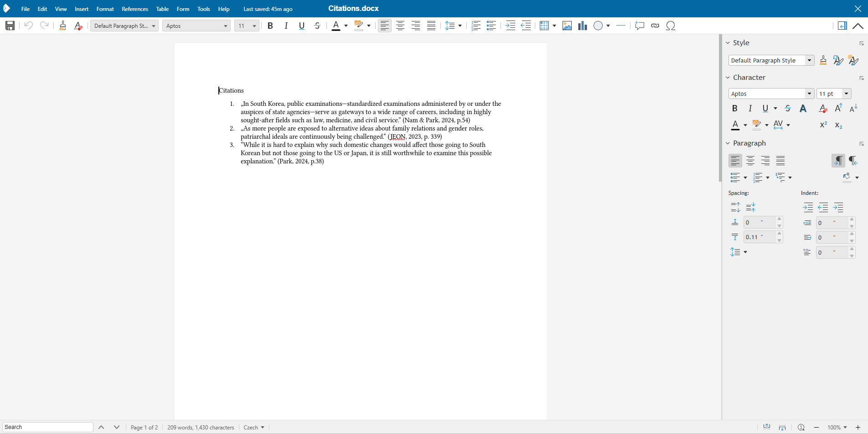Toggle superscript in the Character panel
868x434 pixels.
tap(822, 125)
